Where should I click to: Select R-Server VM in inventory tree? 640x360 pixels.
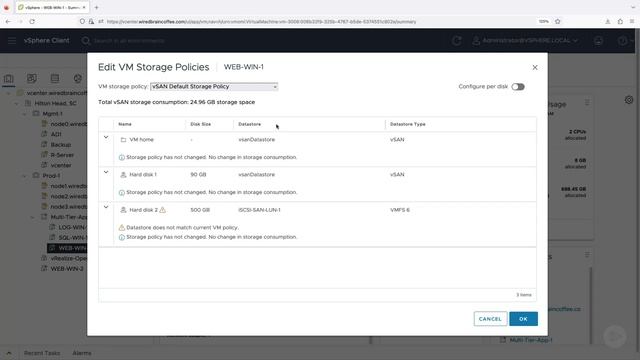(62, 155)
